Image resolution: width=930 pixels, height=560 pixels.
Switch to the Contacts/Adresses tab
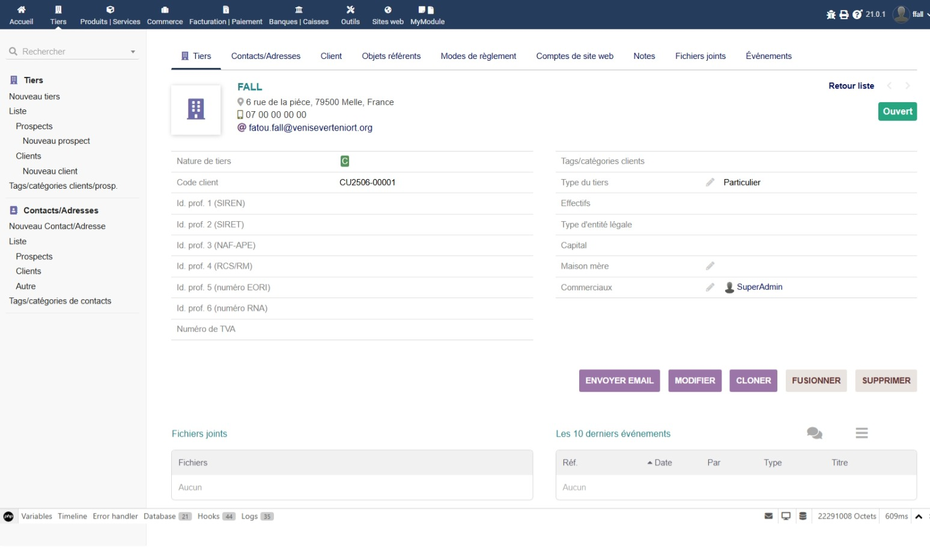[266, 56]
